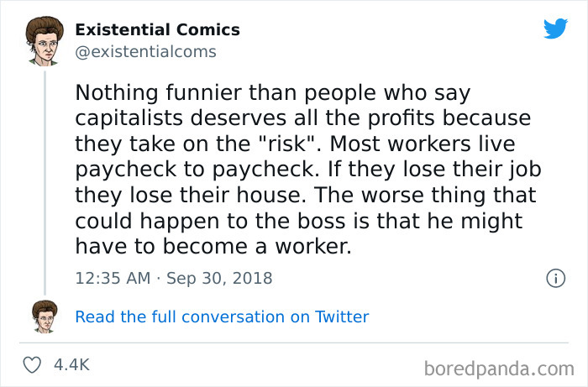
Task: Click the small avatar beside the conversation link
Action: 45,316
